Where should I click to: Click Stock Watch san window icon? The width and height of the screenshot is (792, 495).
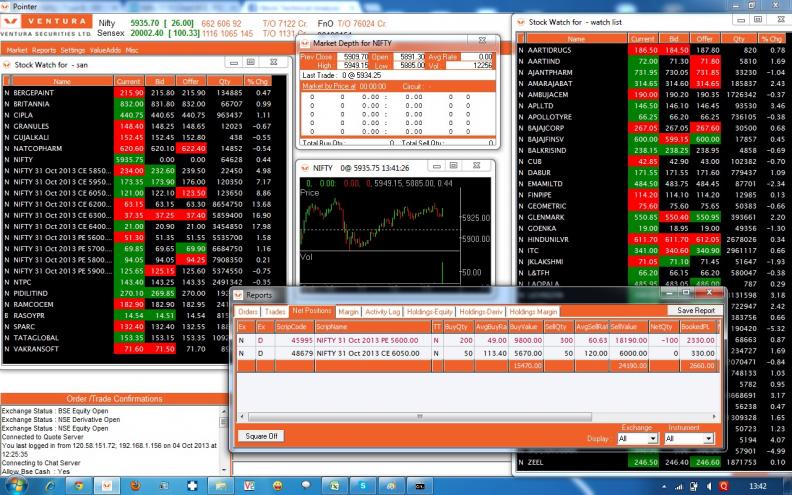coord(7,65)
